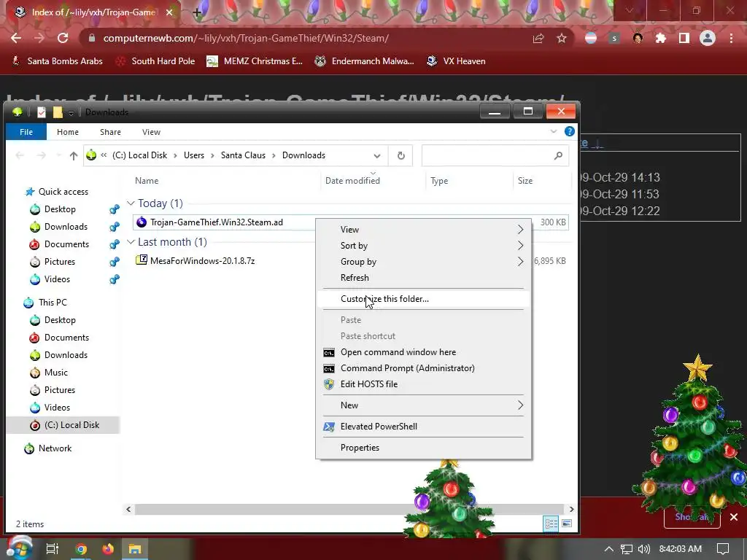
Task: Open Explorer Home ribbon tab
Action: (x=68, y=132)
